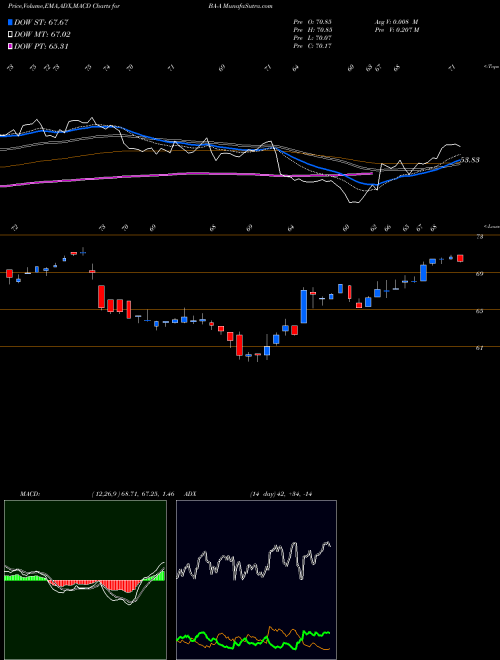
Task: Click ADX (14 day) 42, +34, -14 text
Action: pos(281,494)
